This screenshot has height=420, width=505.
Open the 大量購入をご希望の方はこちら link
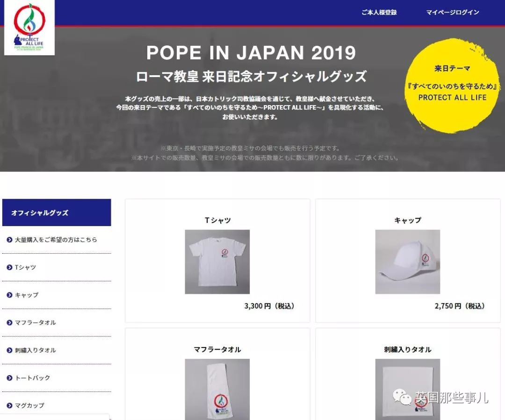pyautogui.click(x=56, y=240)
